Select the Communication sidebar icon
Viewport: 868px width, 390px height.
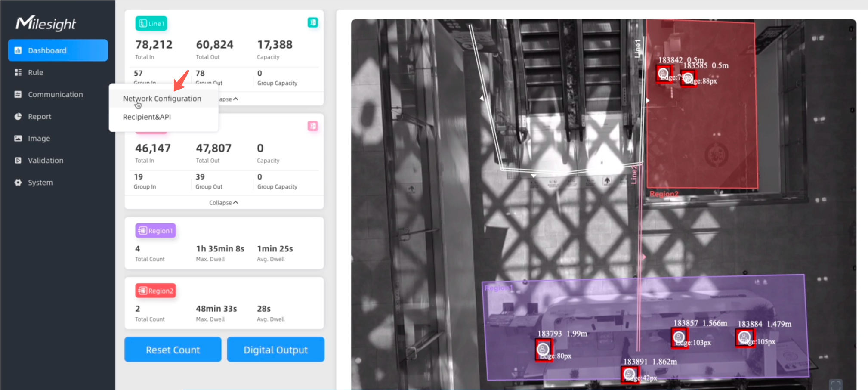pos(18,94)
